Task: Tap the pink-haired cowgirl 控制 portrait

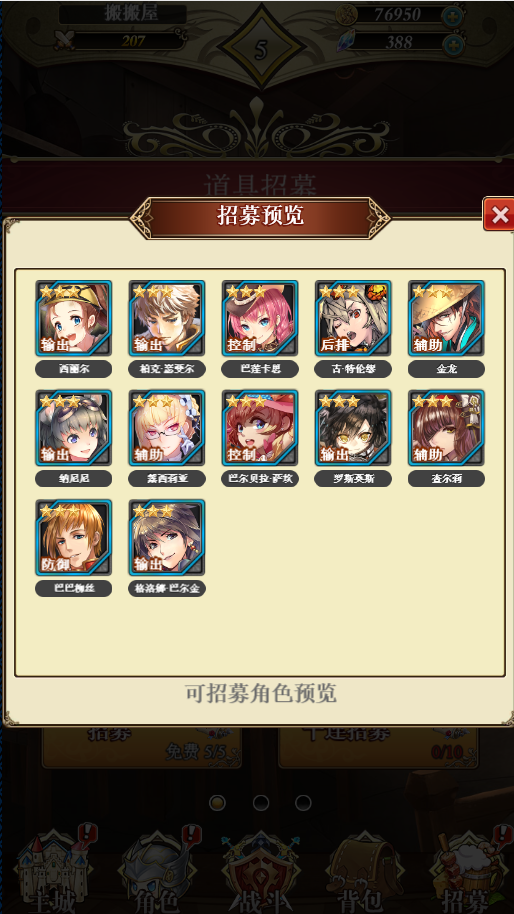Action: pyautogui.click(x=260, y=318)
